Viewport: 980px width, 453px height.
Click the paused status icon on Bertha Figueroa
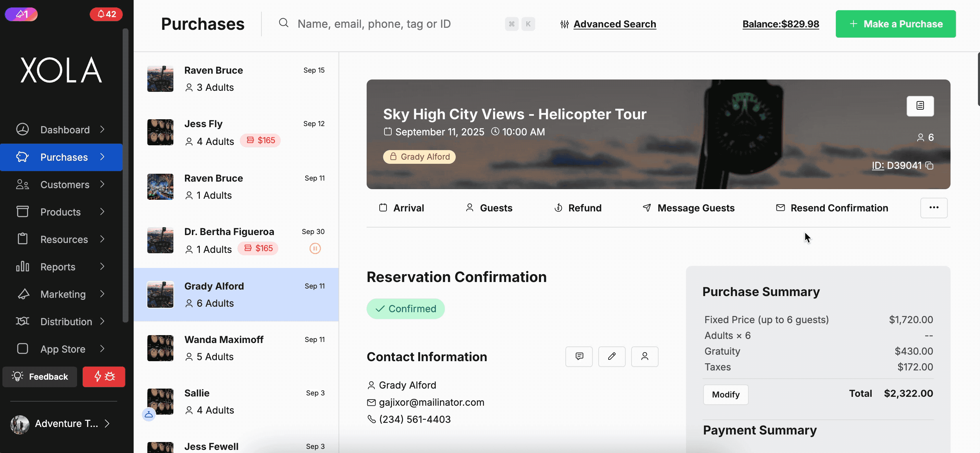pos(315,249)
